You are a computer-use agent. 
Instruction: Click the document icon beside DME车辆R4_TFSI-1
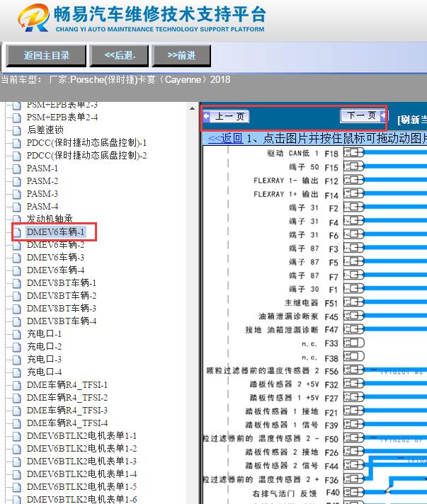tap(17, 385)
